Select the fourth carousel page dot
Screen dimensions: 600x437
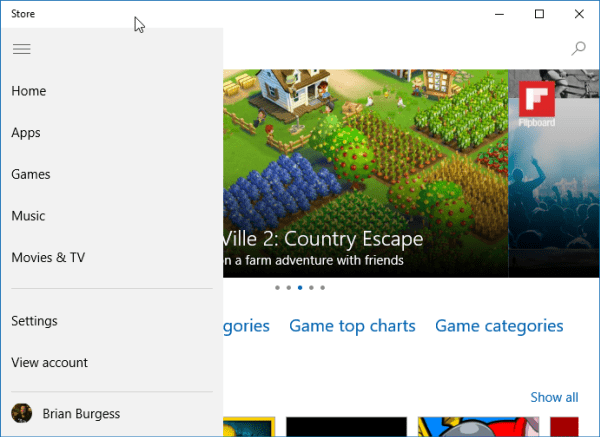[x=311, y=287]
